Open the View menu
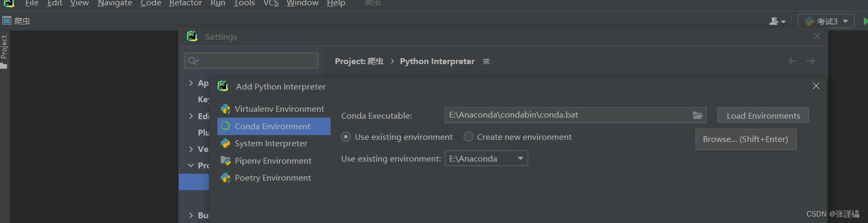Screen dimensions: 868x223 click(79, 3)
